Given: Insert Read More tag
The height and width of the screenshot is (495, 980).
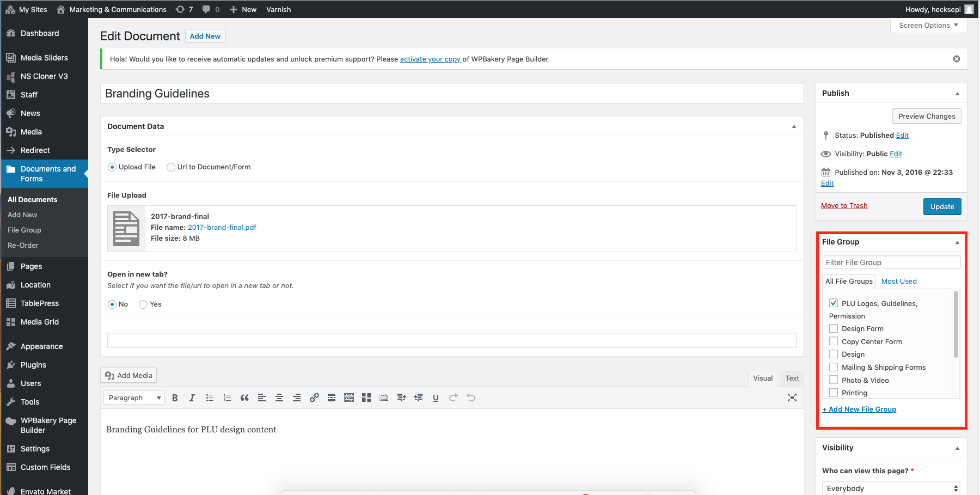Looking at the screenshot, I should pyautogui.click(x=332, y=398).
